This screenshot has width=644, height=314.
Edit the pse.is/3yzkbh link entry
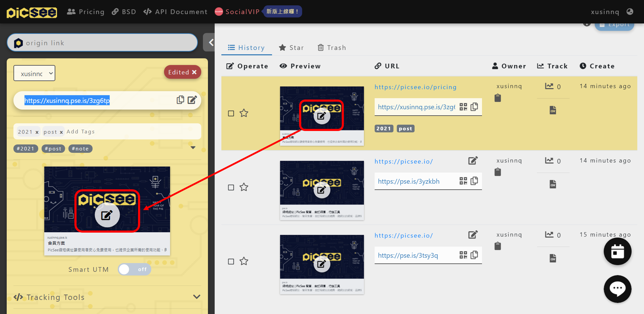(473, 160)
